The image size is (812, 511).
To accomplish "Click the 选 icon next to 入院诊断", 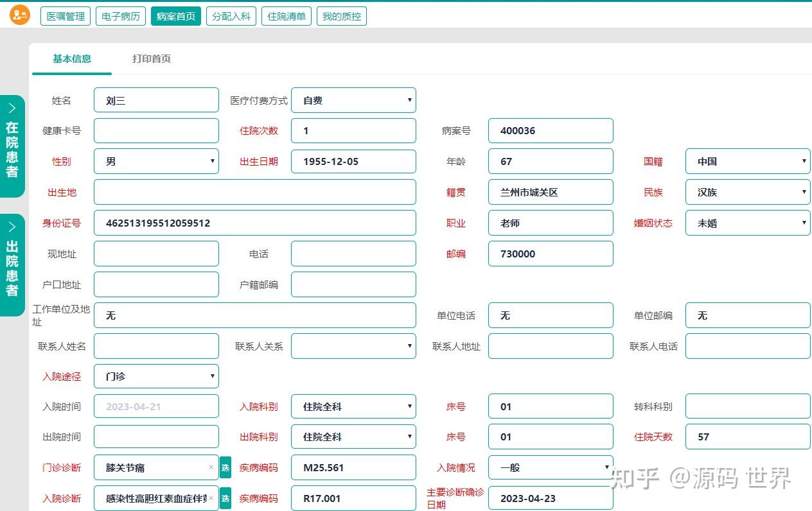I will coord(225,499).
